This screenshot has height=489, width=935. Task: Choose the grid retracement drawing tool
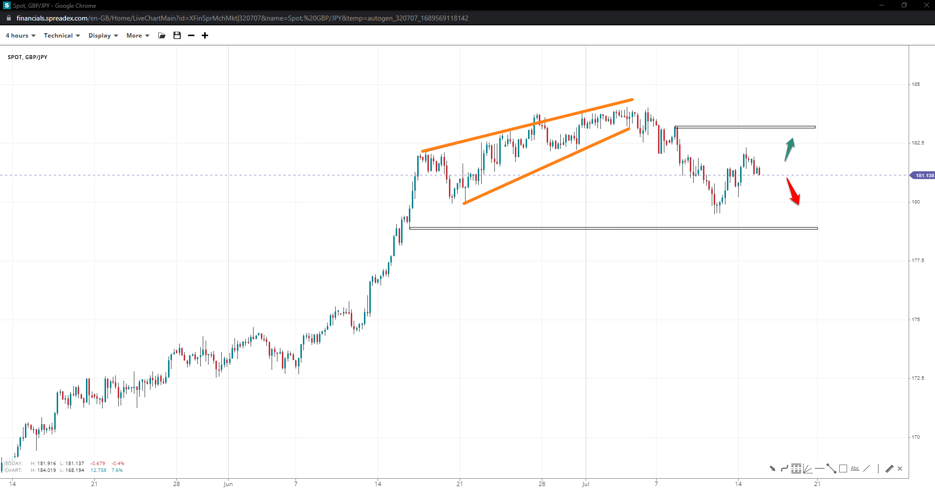click(x=796, y=468)
